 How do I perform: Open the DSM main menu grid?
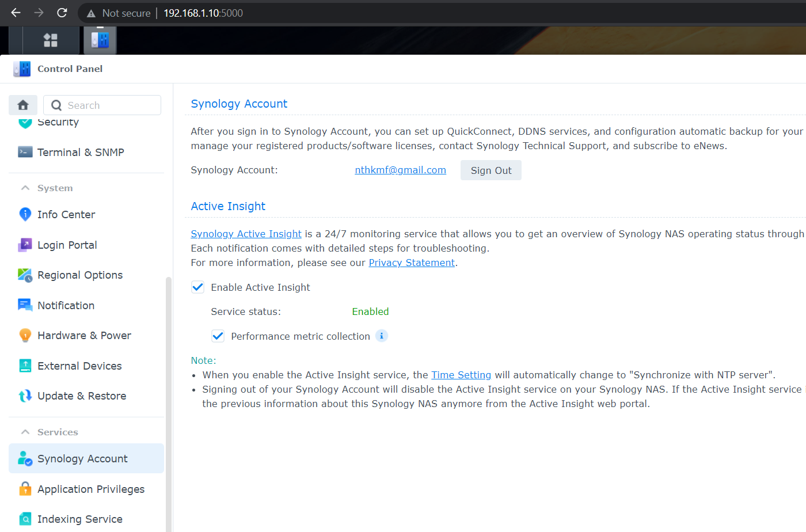point(50,40)
